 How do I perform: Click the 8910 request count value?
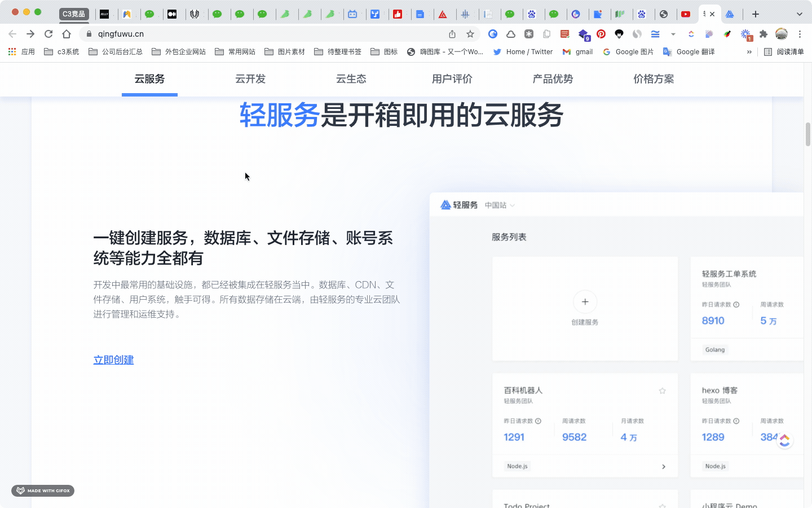coord(713,321)
